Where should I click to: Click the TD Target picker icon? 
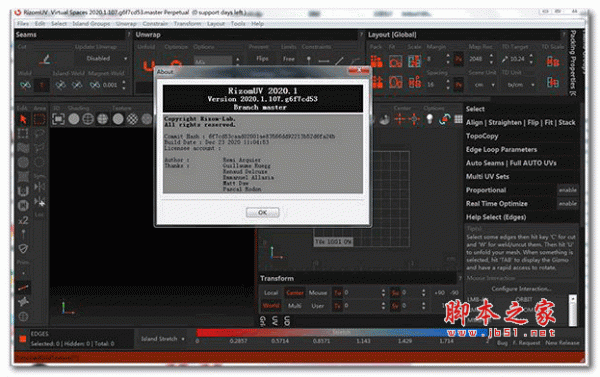pyautogui.click(x=505, y=59)
